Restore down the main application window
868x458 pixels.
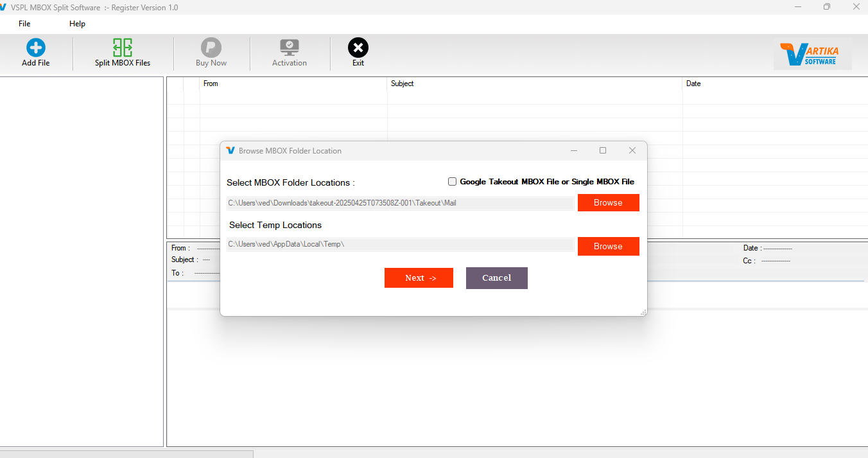(827, 7)
